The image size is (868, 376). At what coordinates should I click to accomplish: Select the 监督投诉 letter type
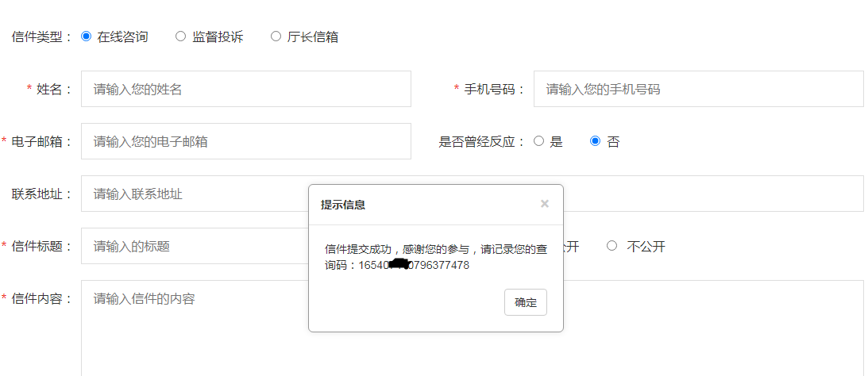(x=180, y=36)
